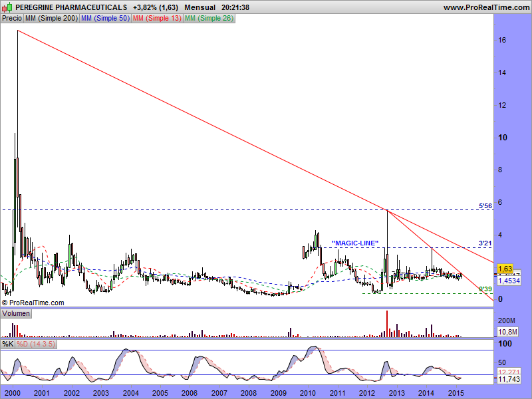Click the 2010 year label on time axis
Image resolution: width=532 pixels, height=399 pixels.
click(308, 393)
